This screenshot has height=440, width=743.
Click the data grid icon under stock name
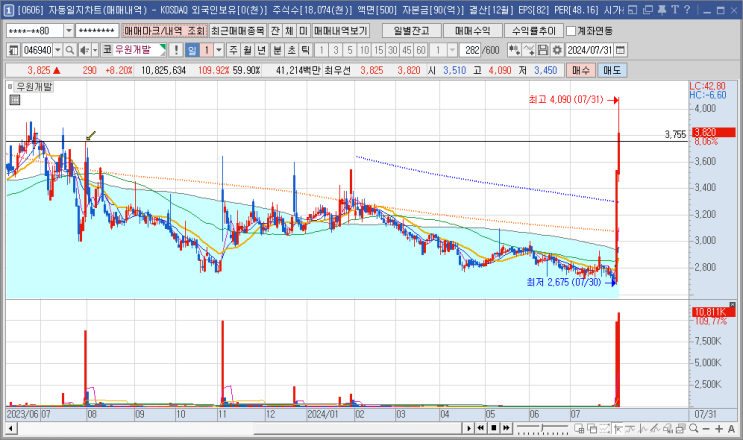point(15,100)
